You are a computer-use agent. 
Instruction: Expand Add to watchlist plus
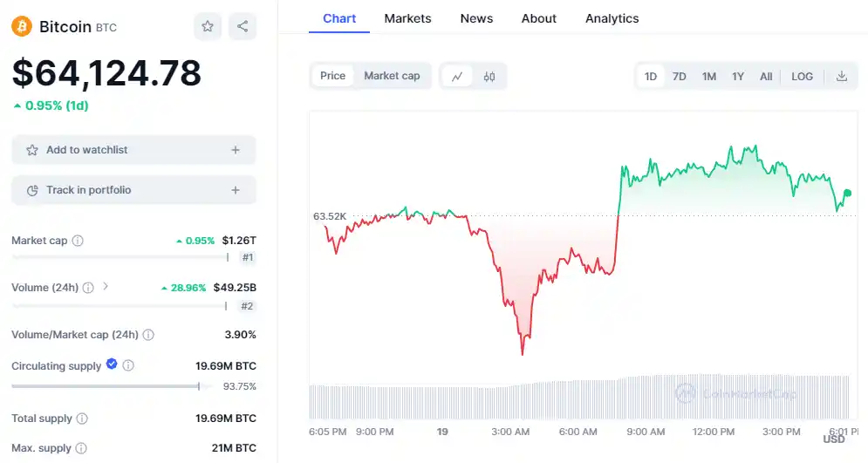coord(236,150)
